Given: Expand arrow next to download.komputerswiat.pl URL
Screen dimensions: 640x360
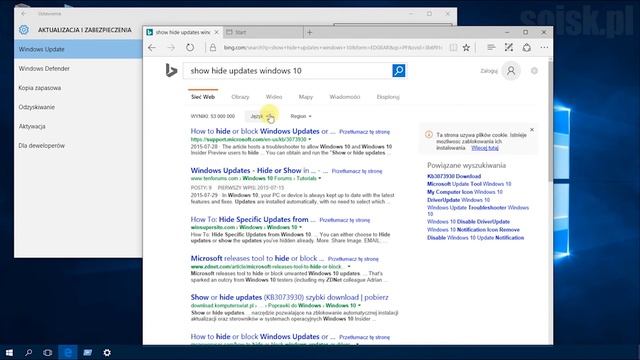Looking at the screenshot, I should 359,305.
